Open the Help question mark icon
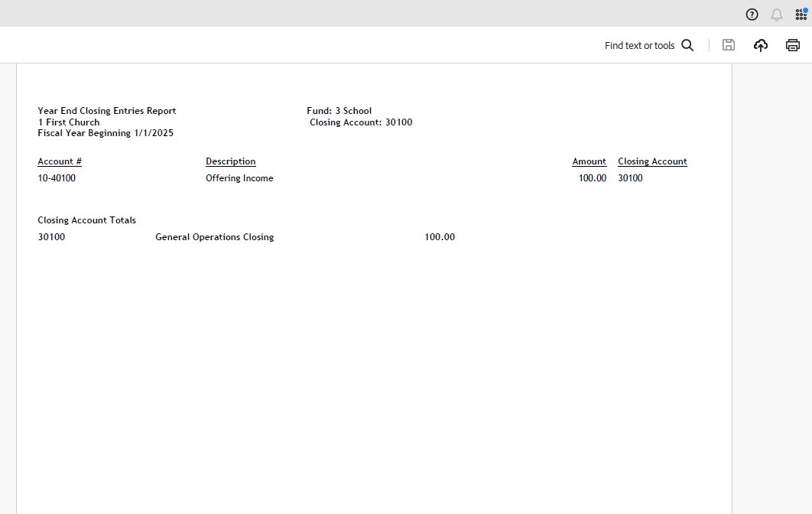This screenshot has width=812, height=514. (x=752, y=15)
